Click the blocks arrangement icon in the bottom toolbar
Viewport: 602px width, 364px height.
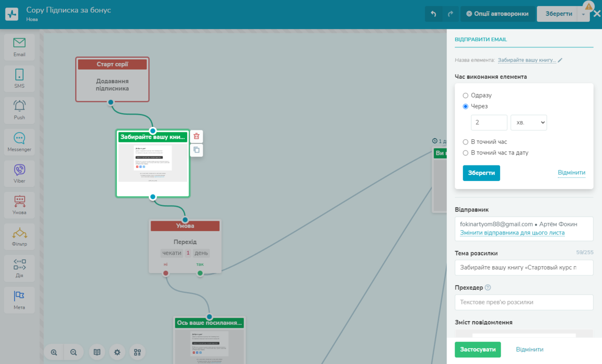137,352
